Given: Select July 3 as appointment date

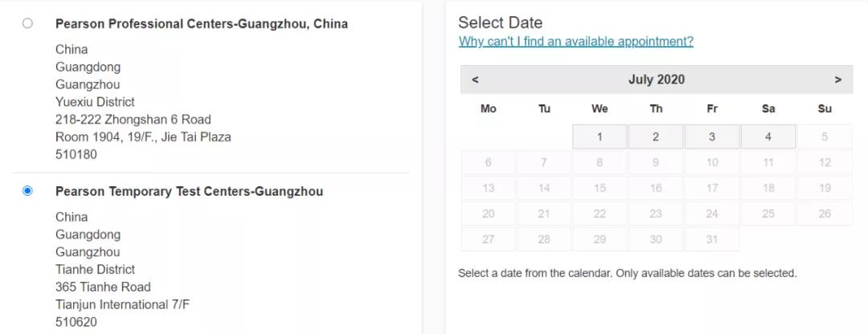Looking at the screenshot, I should (712, 136).
